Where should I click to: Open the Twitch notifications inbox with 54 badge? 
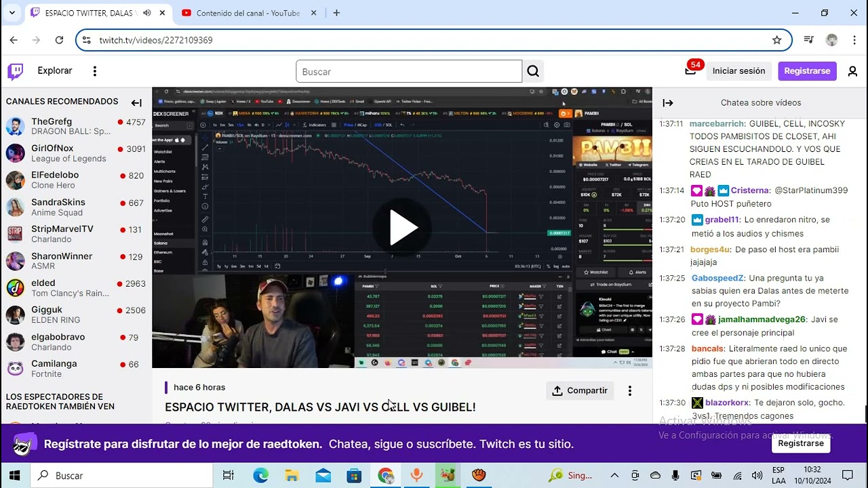click(690, 70)
